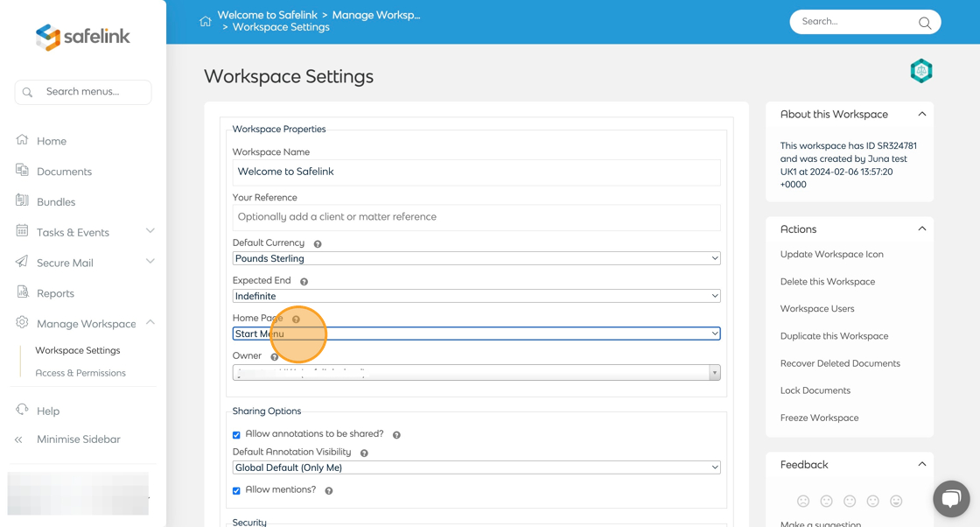Open the Expected End dropdown

(476, 297)
